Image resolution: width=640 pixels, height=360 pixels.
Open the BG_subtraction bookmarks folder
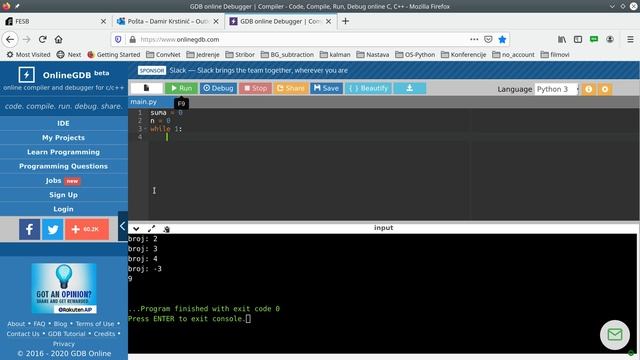(287, 55)
